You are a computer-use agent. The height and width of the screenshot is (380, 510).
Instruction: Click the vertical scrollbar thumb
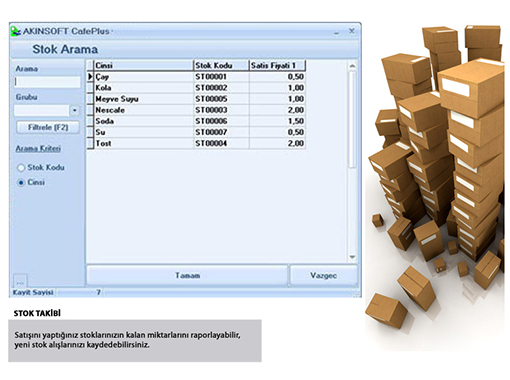tap(352, 119)
